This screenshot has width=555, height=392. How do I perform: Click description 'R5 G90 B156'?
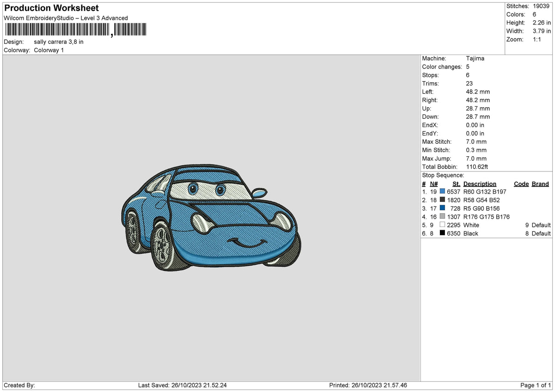481,208
